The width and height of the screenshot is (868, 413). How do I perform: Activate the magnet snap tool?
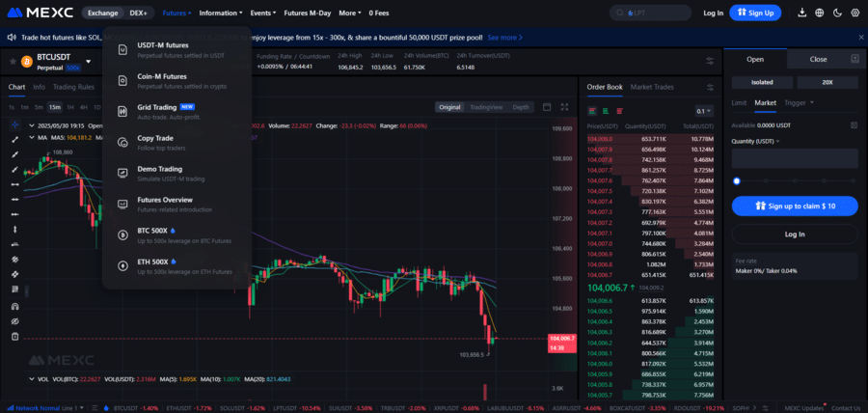[14, 306]
